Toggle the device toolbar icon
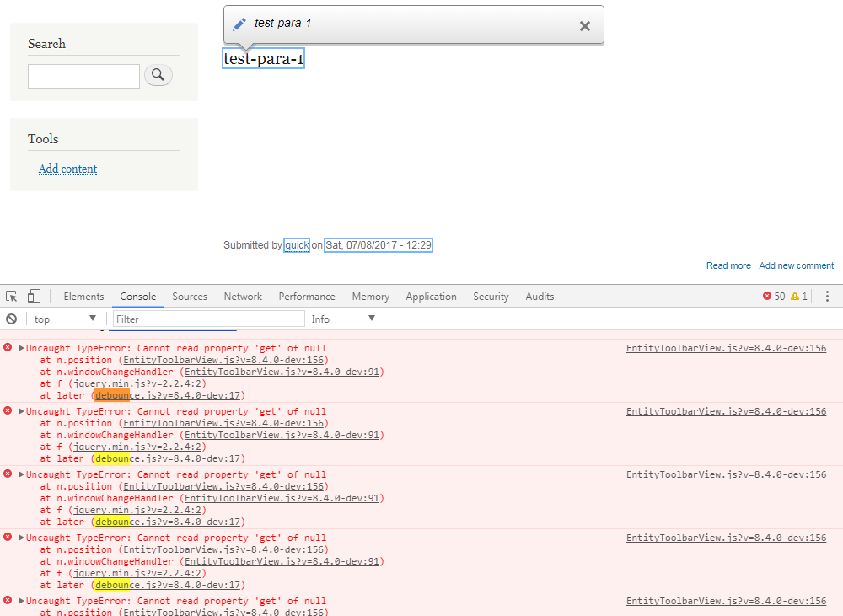The width and height of the screenshot is (843, 616). tap(34, 296)
